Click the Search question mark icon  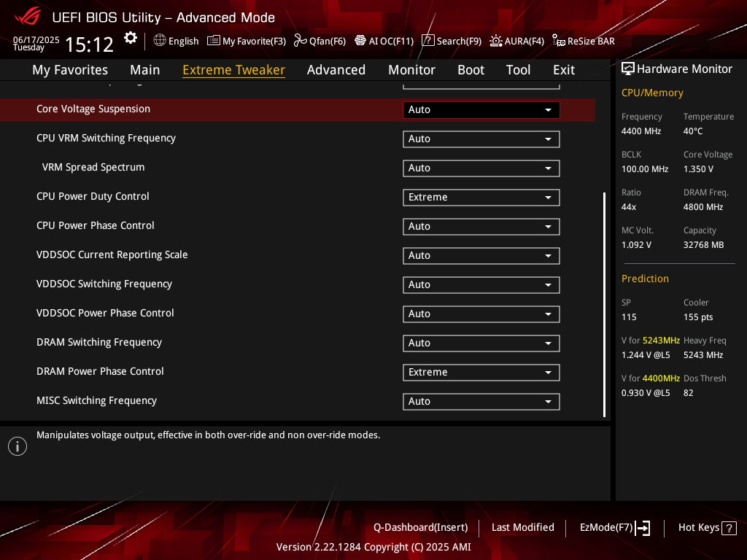coord(427,41)
